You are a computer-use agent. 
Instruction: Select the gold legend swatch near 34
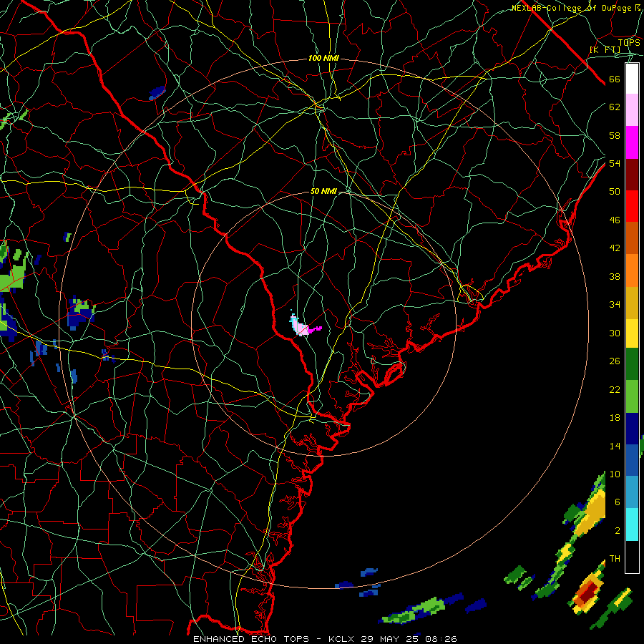pos(632,303)
